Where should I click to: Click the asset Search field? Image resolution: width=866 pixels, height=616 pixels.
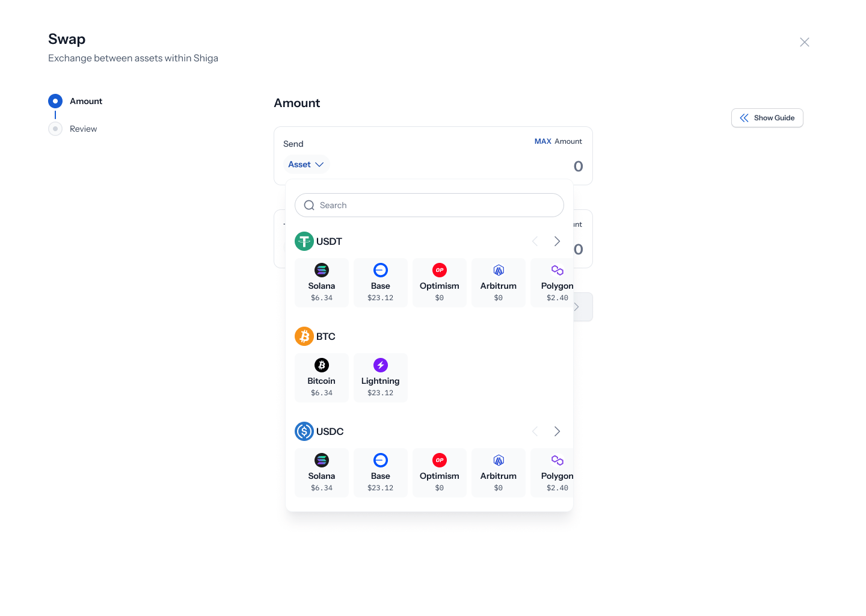click(429, 205)
